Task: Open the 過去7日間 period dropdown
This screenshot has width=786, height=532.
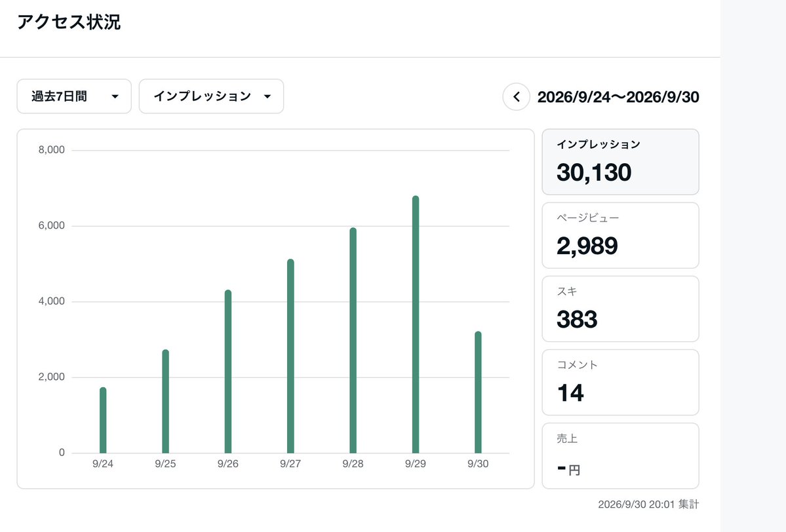Action: [x=74, y=96]
